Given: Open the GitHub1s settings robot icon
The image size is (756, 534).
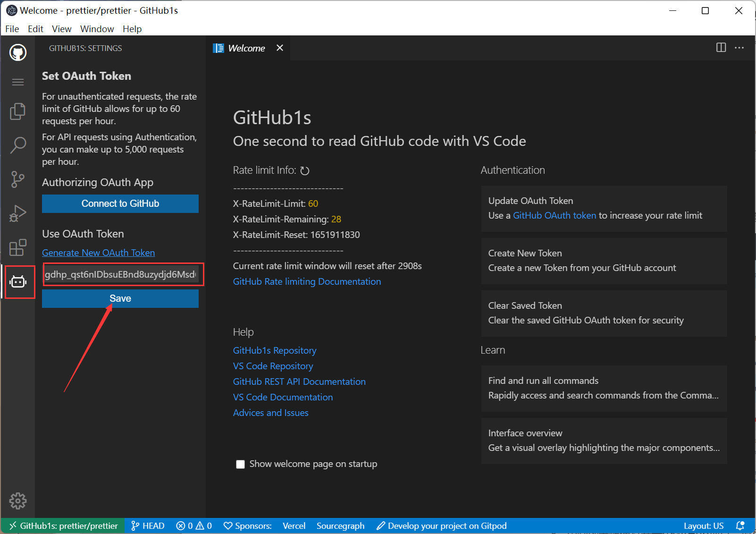Looking at the screenshot, I should click(x=18, y=282).
